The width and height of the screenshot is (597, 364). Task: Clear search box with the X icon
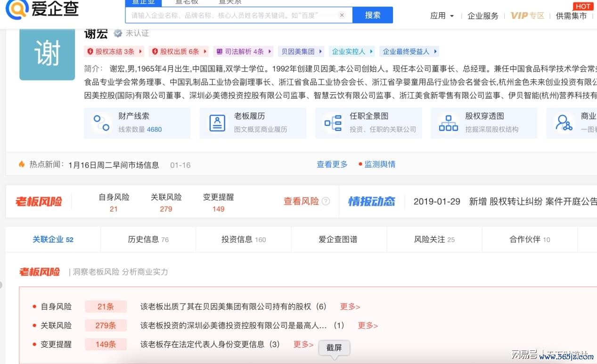[x=342, y=15]
